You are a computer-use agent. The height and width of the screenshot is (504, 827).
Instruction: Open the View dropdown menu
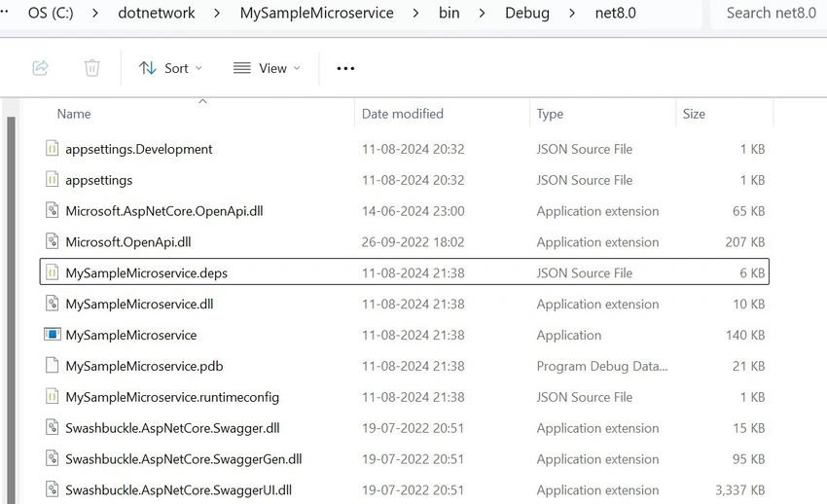click(x=267, y=68)
